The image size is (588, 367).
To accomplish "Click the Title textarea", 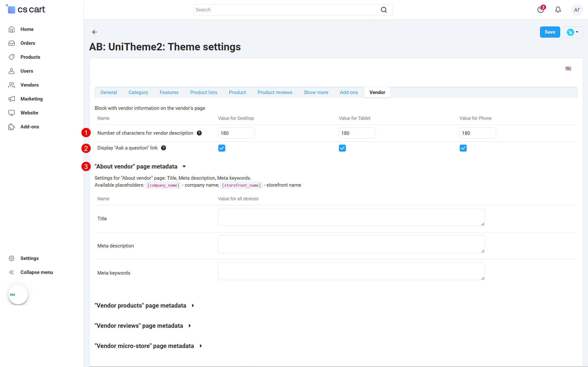I will (351, 217).
